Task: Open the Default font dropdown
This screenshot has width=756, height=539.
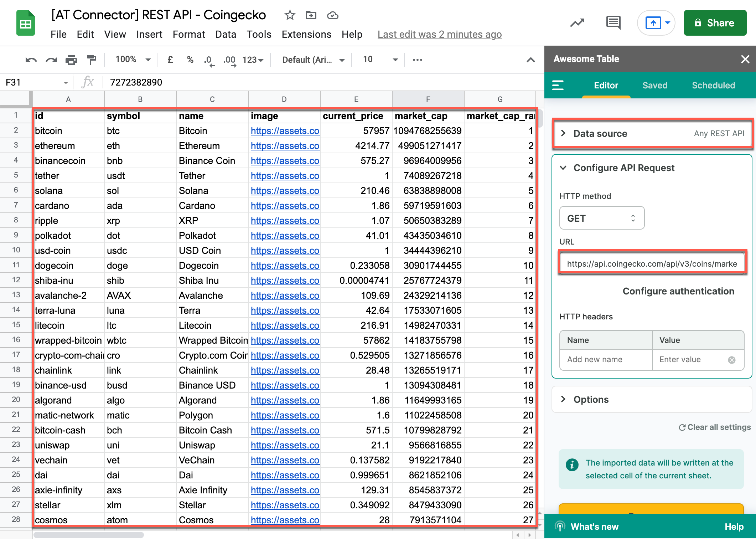Action: [313, 60]
